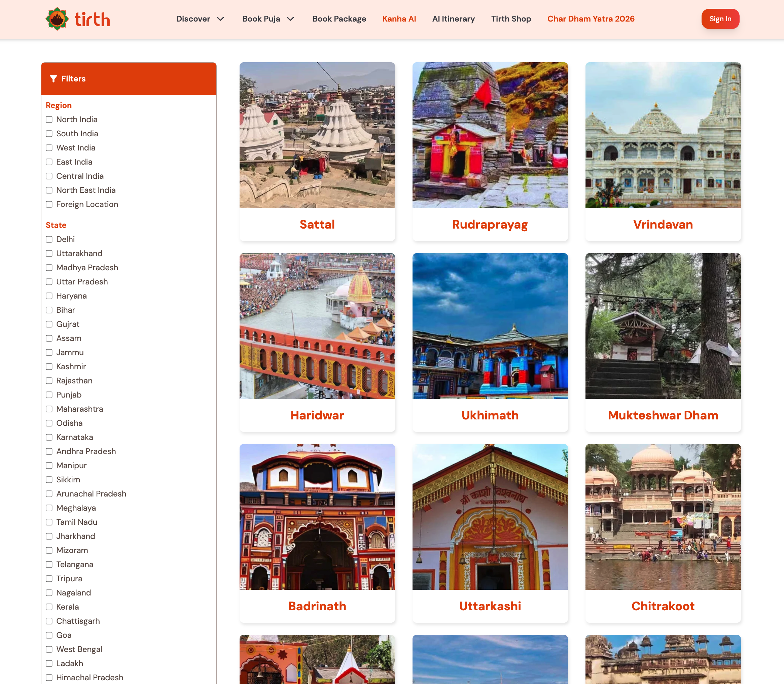Screen dimensions: 784x684
Task: Select the Manipur checkbox
Action: point(49,465)
